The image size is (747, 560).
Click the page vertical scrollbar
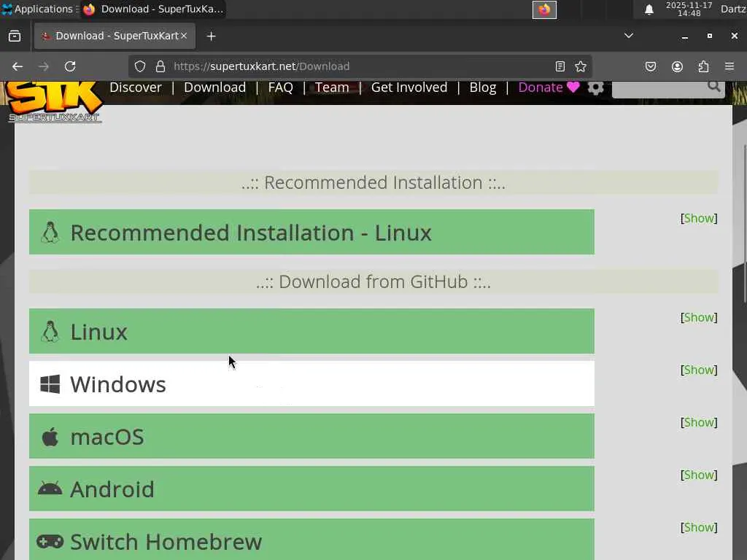[744, 223]
